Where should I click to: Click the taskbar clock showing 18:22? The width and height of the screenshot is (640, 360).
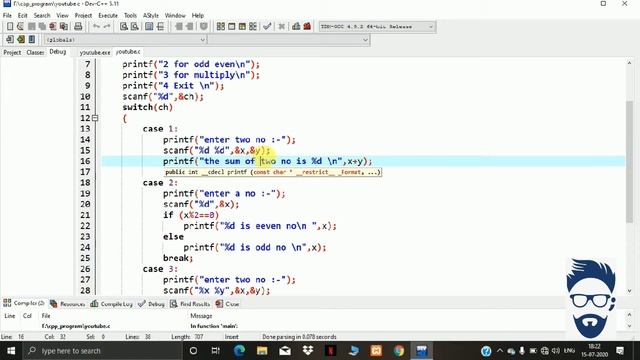point(594,351)
